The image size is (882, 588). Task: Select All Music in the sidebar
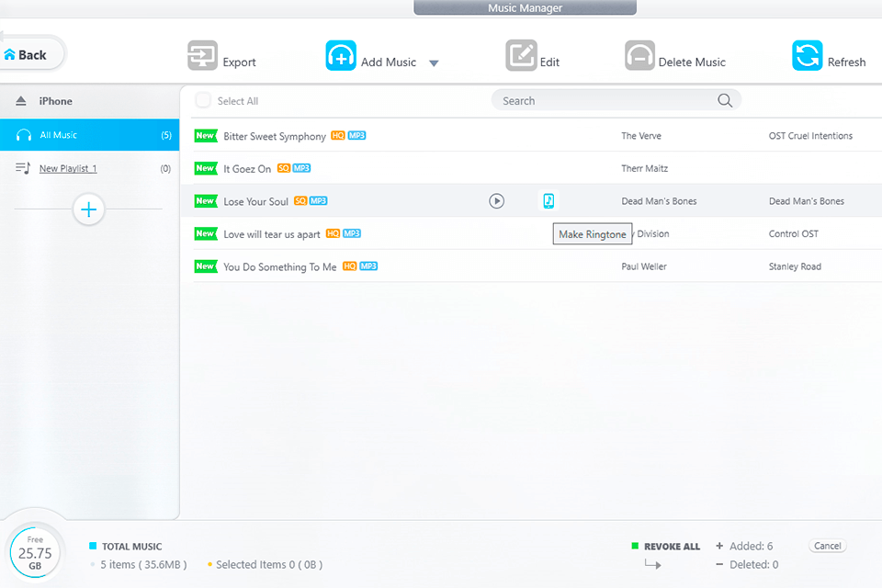59,135
